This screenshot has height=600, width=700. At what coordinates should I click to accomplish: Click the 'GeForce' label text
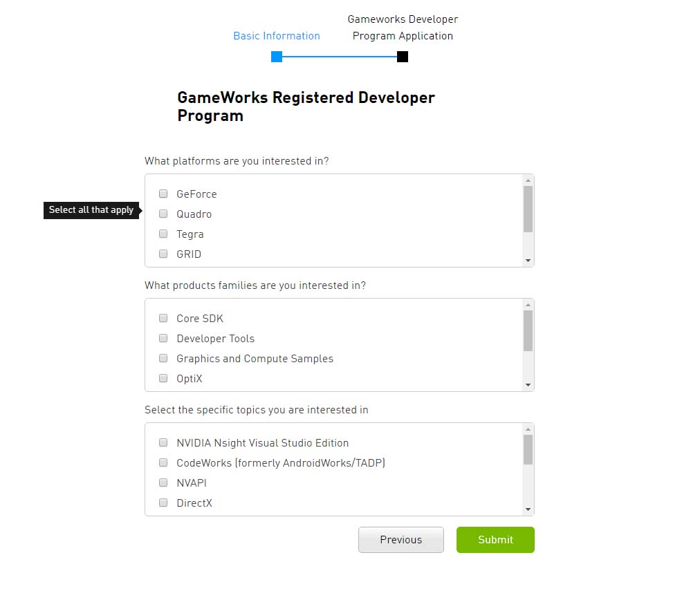[196, 194]
